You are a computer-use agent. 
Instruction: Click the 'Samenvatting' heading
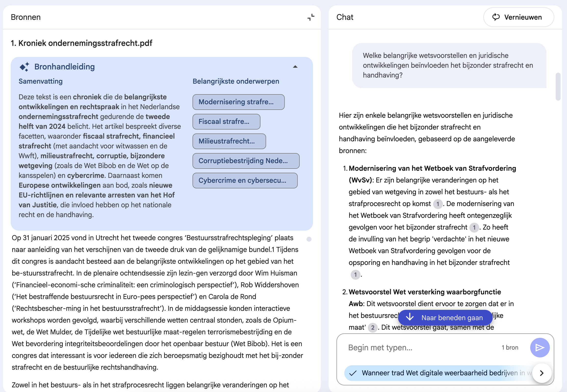[x=40, y=81]
